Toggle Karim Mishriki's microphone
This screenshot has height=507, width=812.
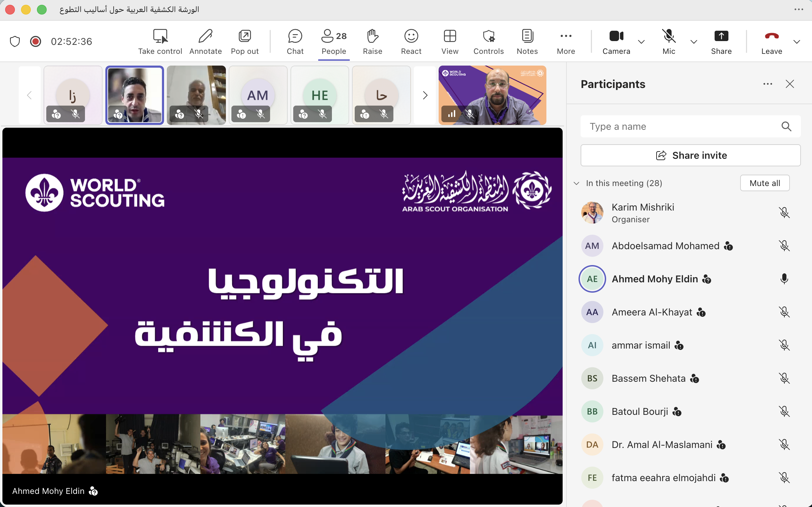pos(784,213)
